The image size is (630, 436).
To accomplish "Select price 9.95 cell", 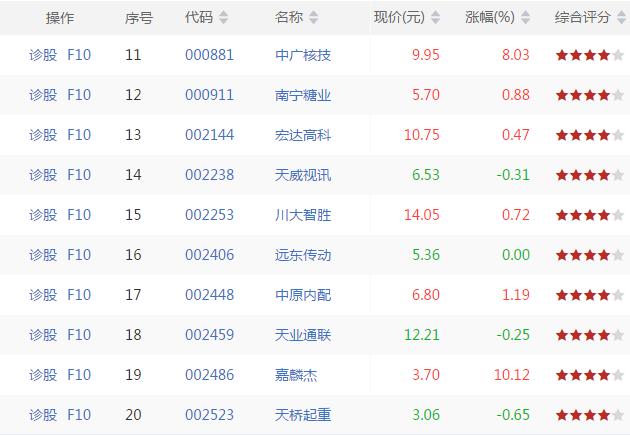I will (426, 55).
